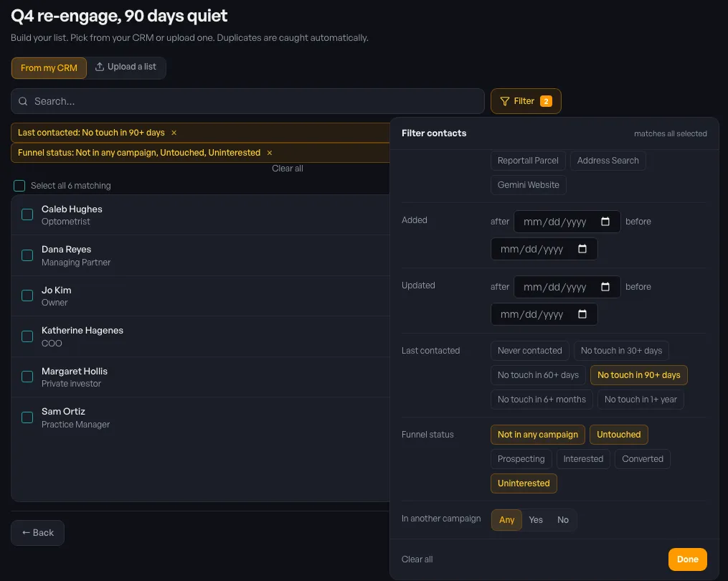Click contact name Sam Ortiz
The image size is (728, 581).
(x=63, y=412)
